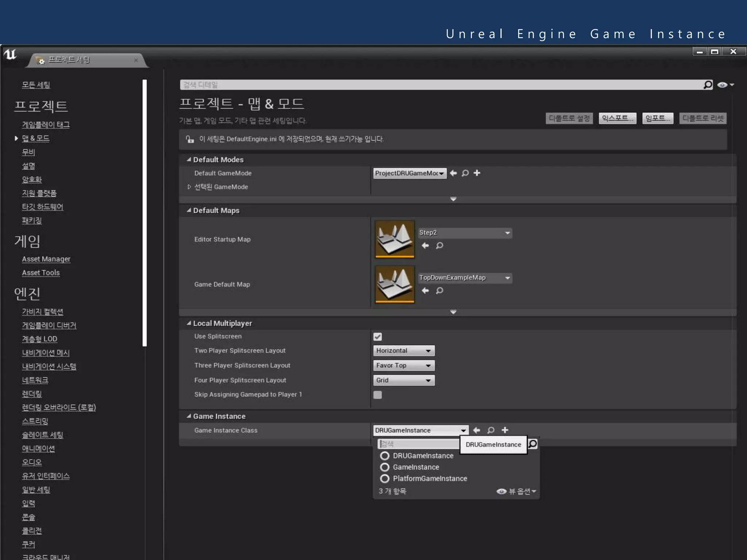Screen dimensions: 747x560
Task: Collapse the Local Multiplayer section
Action: click(189, 323)
